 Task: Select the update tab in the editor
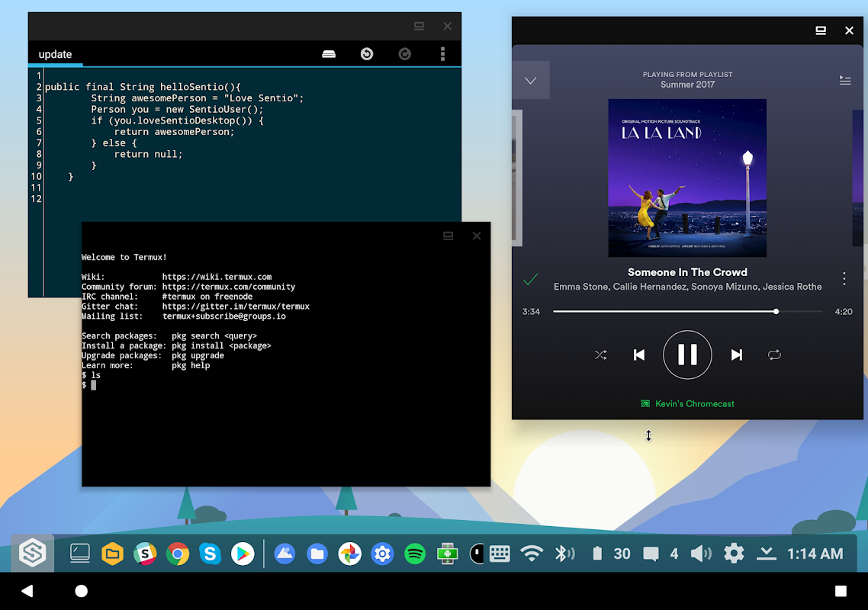55,54
